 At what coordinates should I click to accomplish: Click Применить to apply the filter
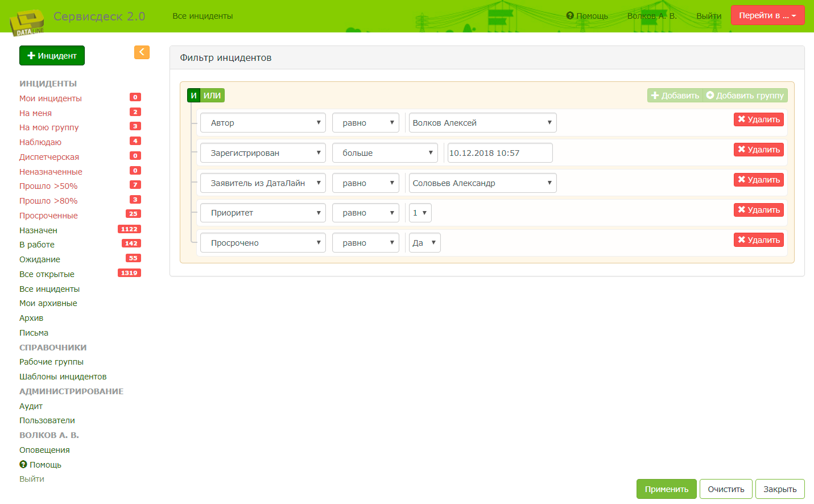pyautogui.click(x=667, y=489)
